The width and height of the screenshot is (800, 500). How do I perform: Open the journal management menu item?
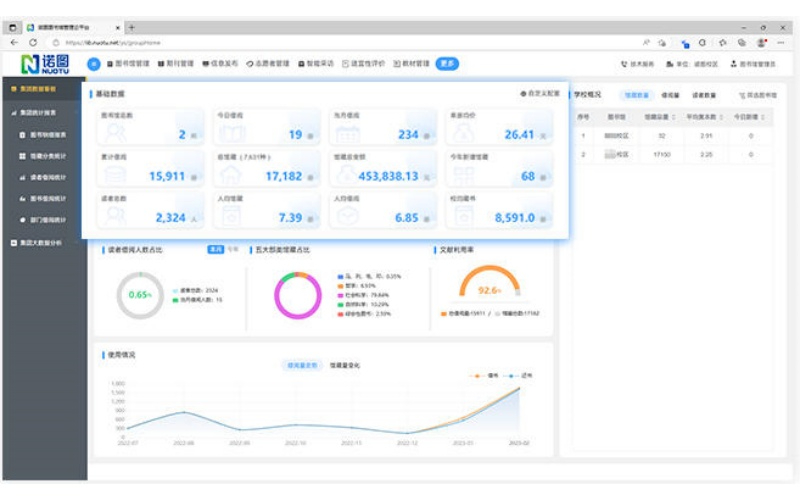click(x=176, y=64)
